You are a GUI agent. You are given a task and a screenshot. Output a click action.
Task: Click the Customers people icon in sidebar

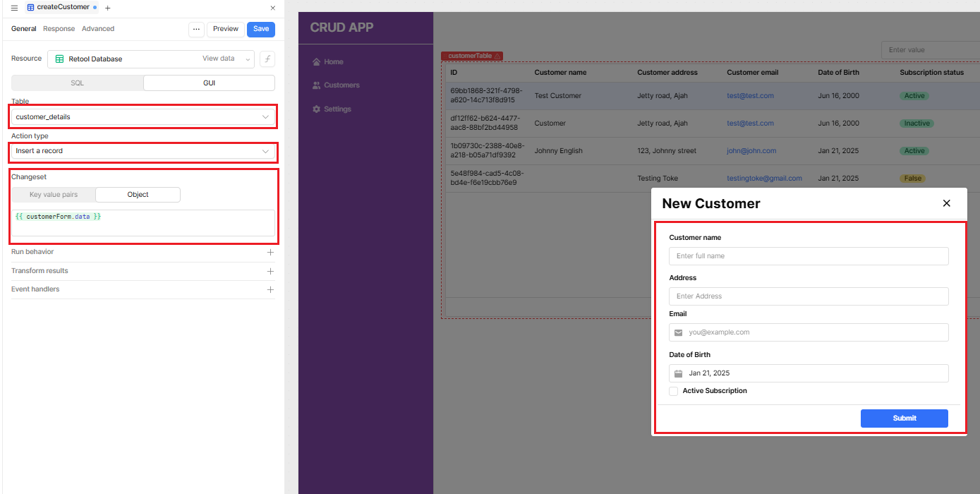pos(317,85)
